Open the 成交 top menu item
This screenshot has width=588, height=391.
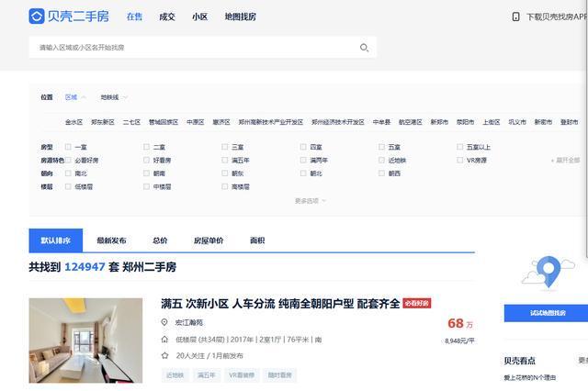pyautogui.click(x=166, y=17)
